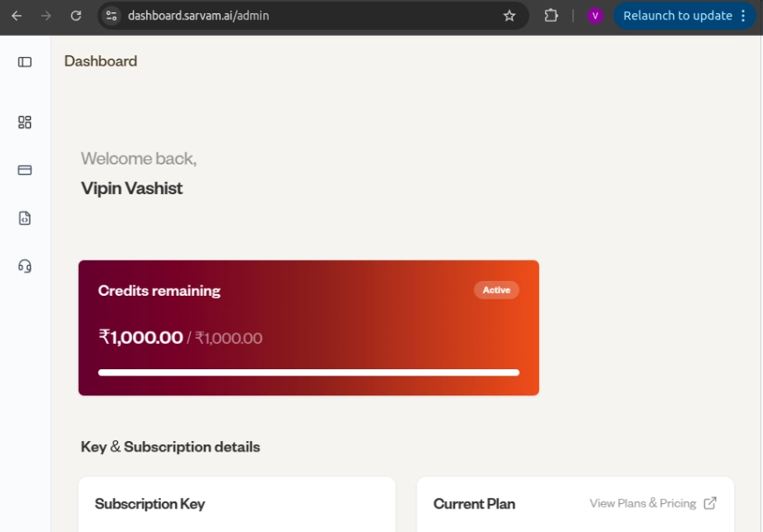Open View Plans & Pricing link

642,503
